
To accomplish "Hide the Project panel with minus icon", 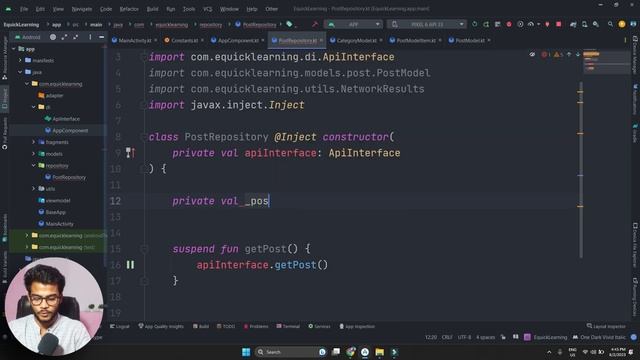I will tap(101, 37).
